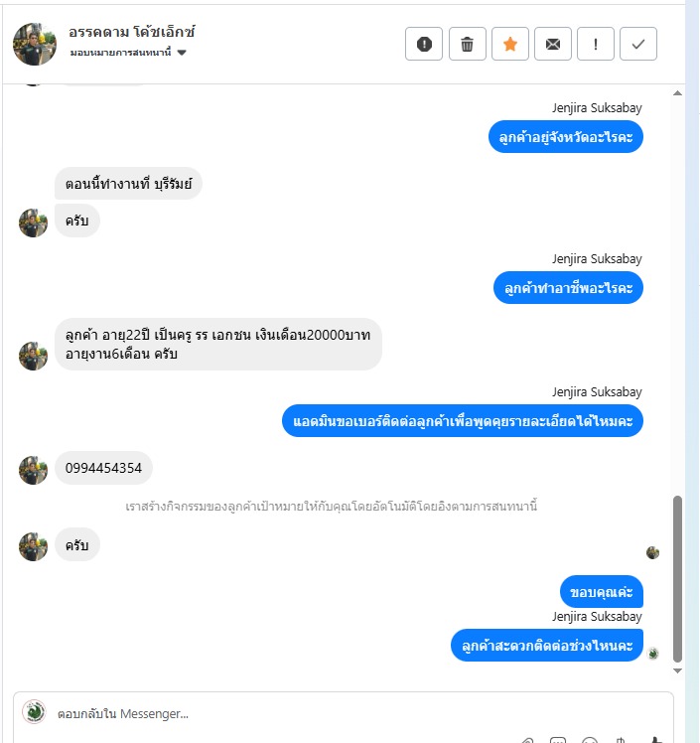Open the emoji picker icon
The height and width of the screenshot is (743, 700).
coord(590,740)
